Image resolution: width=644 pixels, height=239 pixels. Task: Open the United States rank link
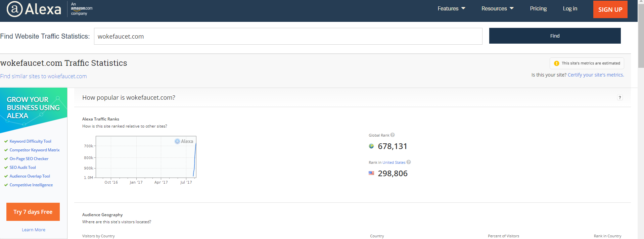(394, 162)
